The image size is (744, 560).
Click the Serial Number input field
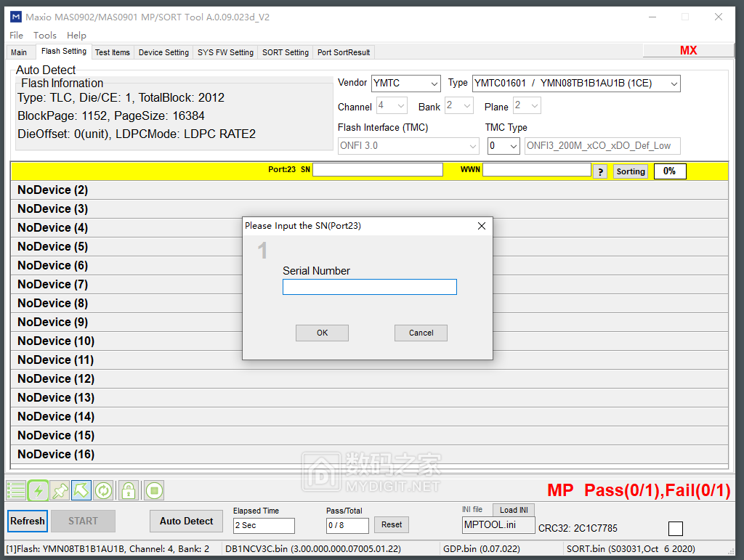370,287
